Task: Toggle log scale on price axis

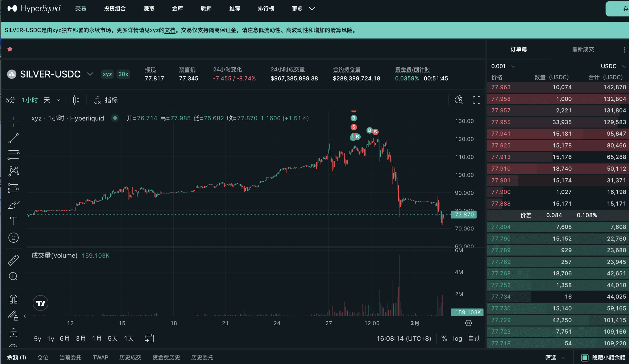Action: click(457, 339)
